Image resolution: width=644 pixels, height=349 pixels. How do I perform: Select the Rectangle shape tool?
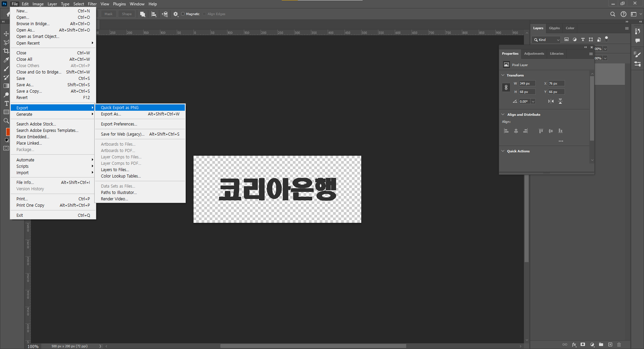click(6, 112)
